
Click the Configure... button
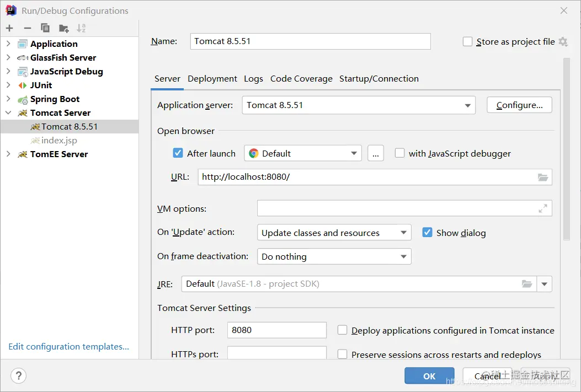(x=519, y=105)
